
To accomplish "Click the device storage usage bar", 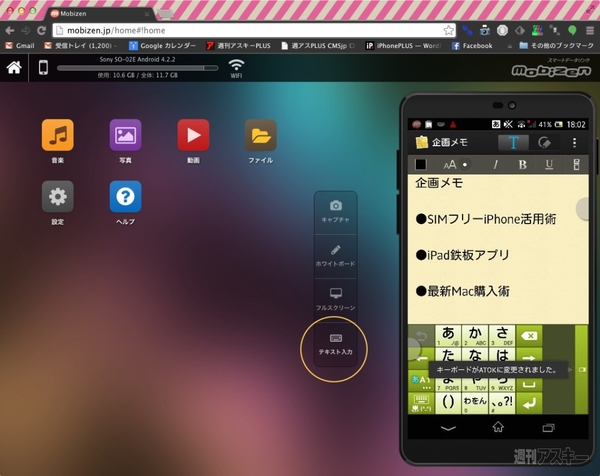I will (x=137, y=68).
